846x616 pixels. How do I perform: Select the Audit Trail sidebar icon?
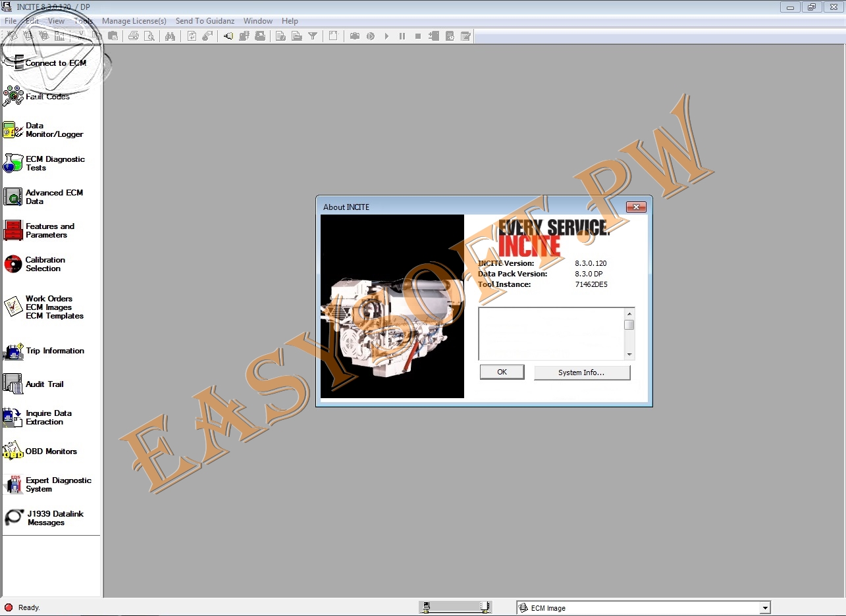pyautogui.click(x=13, y=384)
